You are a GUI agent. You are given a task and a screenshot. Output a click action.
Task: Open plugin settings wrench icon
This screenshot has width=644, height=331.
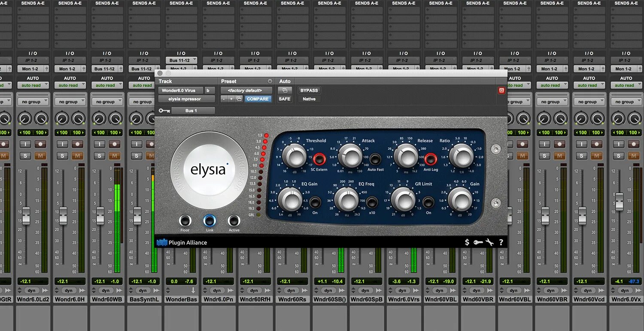pos(490,243)
